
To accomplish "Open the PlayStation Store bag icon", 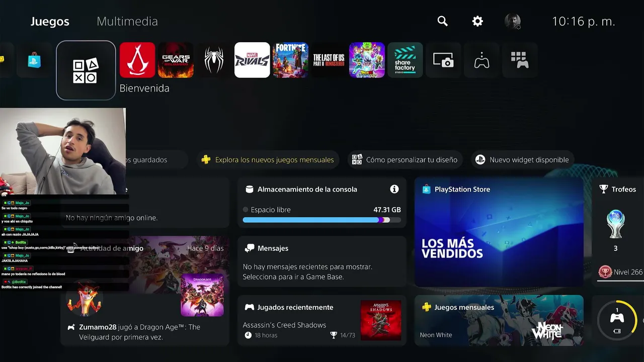I will 35,60.
